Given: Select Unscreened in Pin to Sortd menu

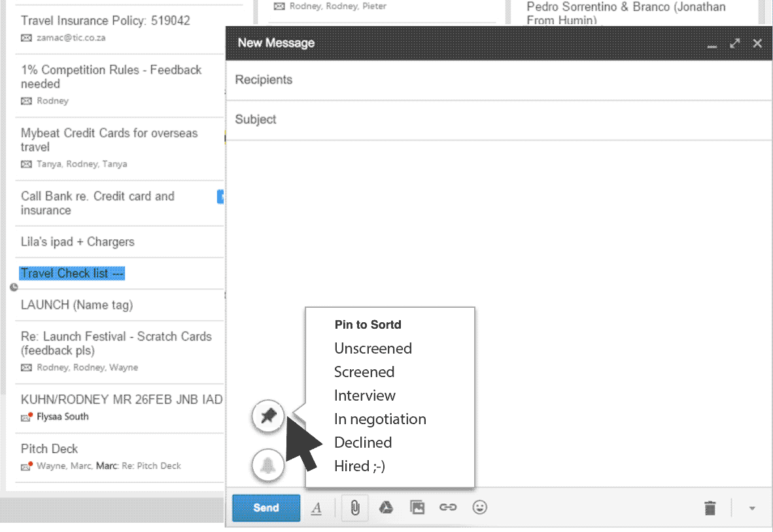Looking at the screenshot, I should click(373, 348).
